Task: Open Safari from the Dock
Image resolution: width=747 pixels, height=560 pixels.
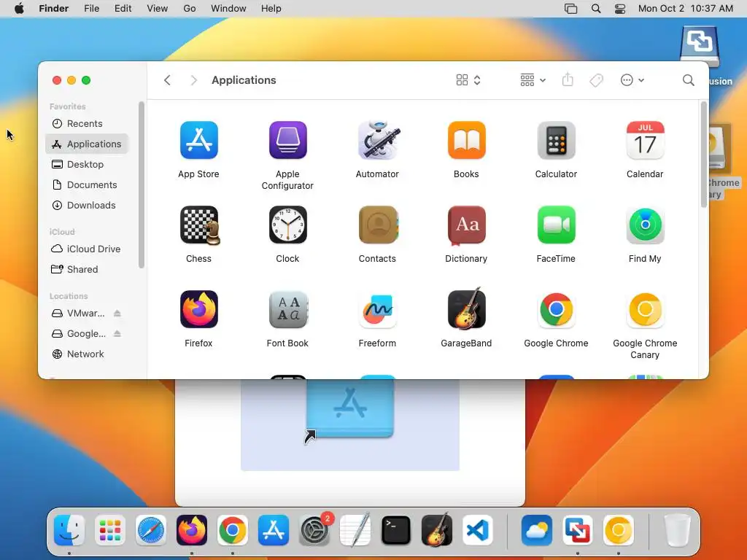Action: (151, 530)
